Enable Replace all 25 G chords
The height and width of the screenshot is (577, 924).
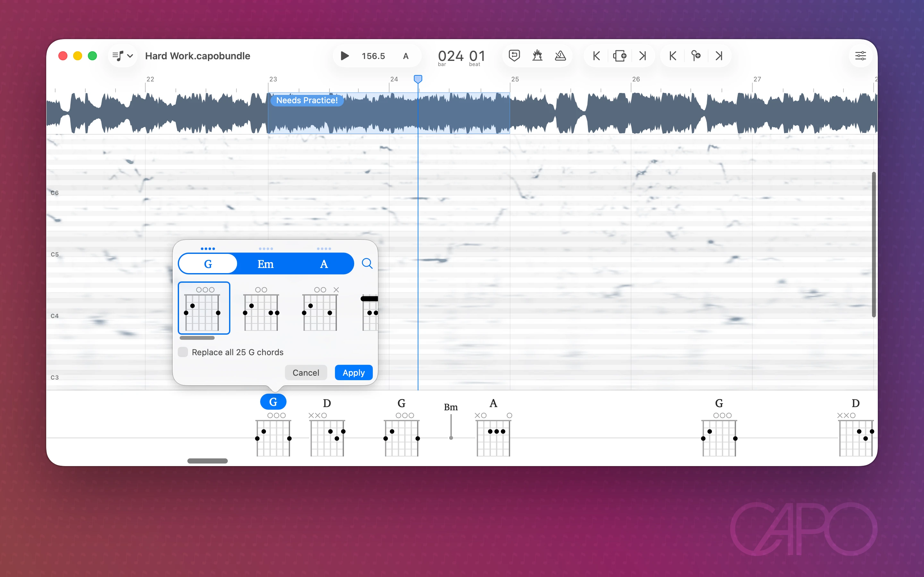pyautogui.click(x=183, y=352)
